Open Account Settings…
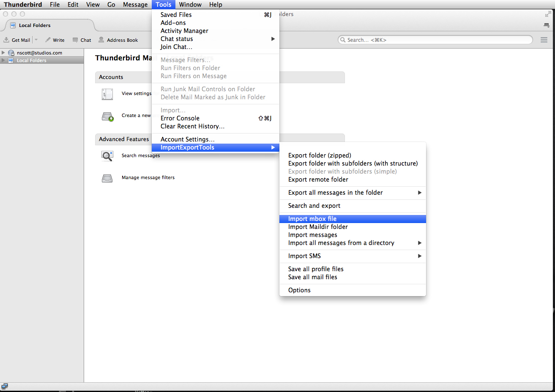The height and width of the screenshot is (392, 555). pyautogui.click(x=216, y=139)
